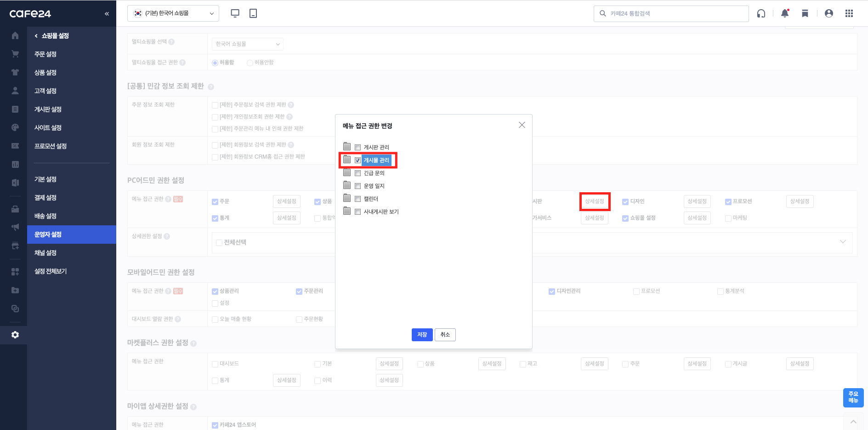Open the notifications bell icon
868x430 pixels.
click(x=785, y=13)
